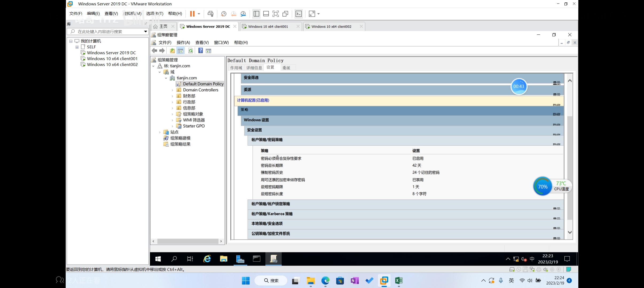This screenshot has height=288, width=644.
Task: Open the command prompt on server taskbar
Action: tap(257, 259)
